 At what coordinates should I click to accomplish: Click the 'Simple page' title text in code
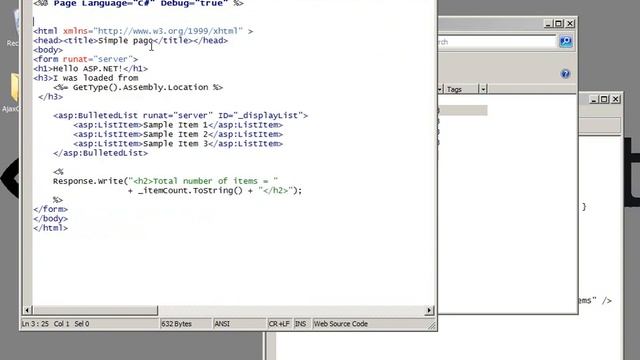click(125, 40)
